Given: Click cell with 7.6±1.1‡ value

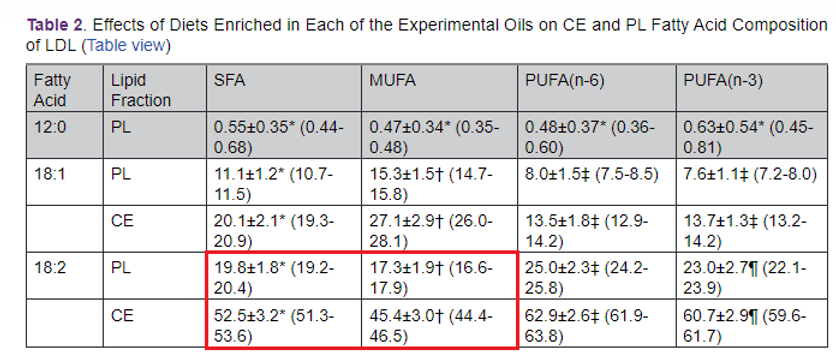Looking at the screenshot, I should (x=752, y=181).
